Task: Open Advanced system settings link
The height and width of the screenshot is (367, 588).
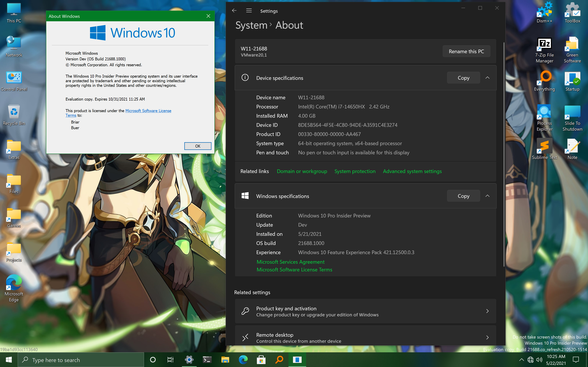Action: (x=412, y=171)
